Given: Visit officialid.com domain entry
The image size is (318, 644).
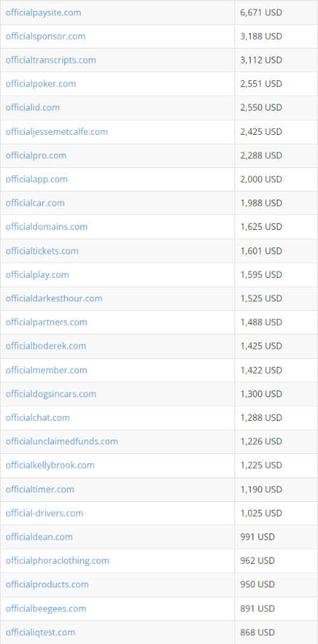Looking at the screenshot, I should [32, 108].
